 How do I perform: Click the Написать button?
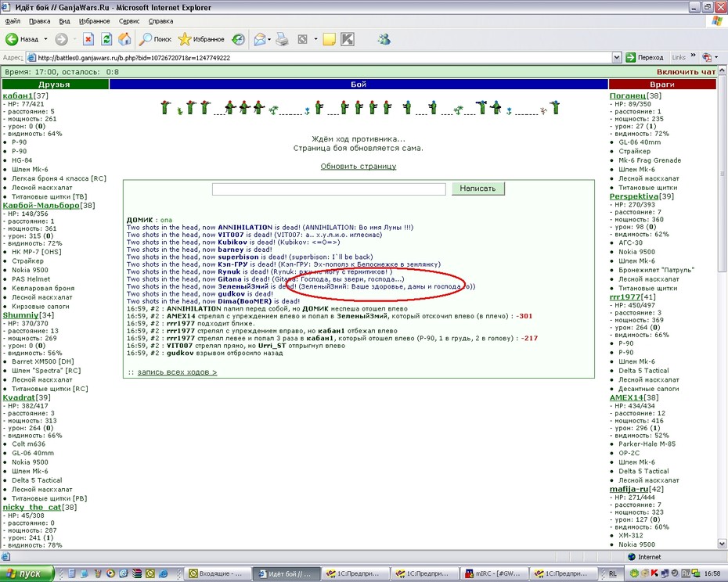tap(478, 189)
